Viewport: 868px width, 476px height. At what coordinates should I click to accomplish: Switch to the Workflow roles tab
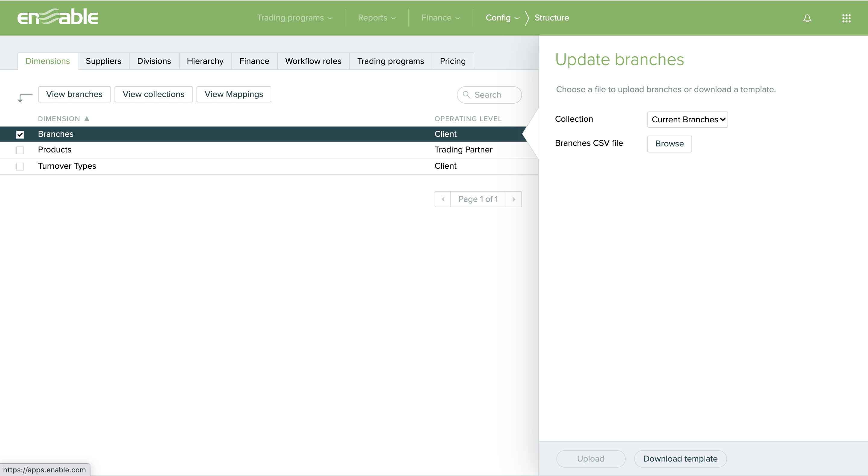click(x=313, y=61)
